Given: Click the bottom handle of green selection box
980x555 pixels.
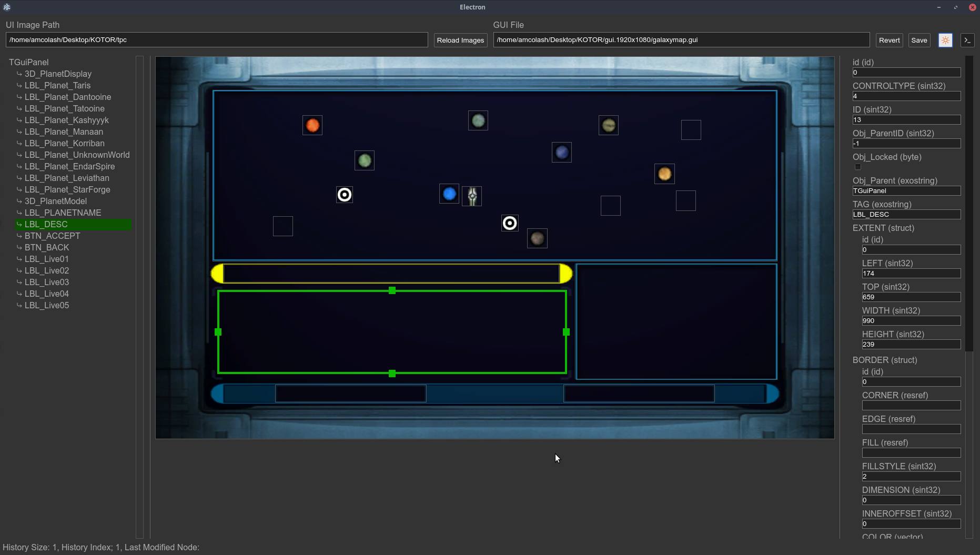Looking at the screenshot, I should (x=392, y=374).
